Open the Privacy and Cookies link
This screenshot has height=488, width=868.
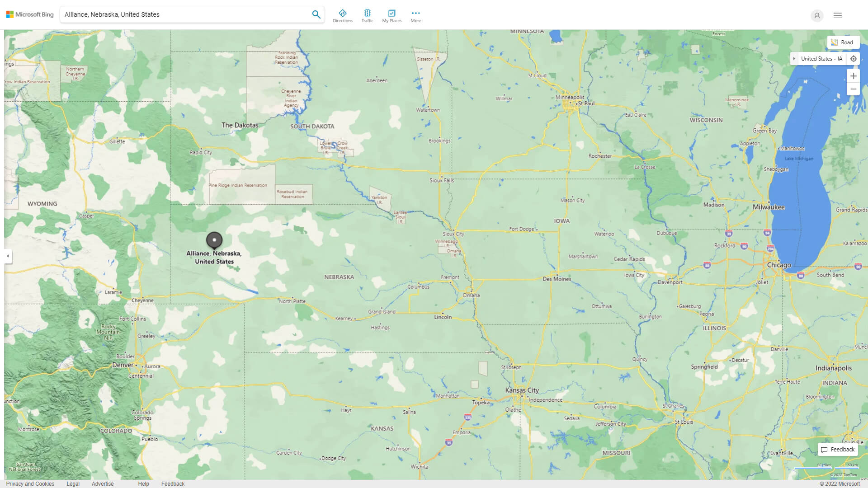tap(29, 483)
